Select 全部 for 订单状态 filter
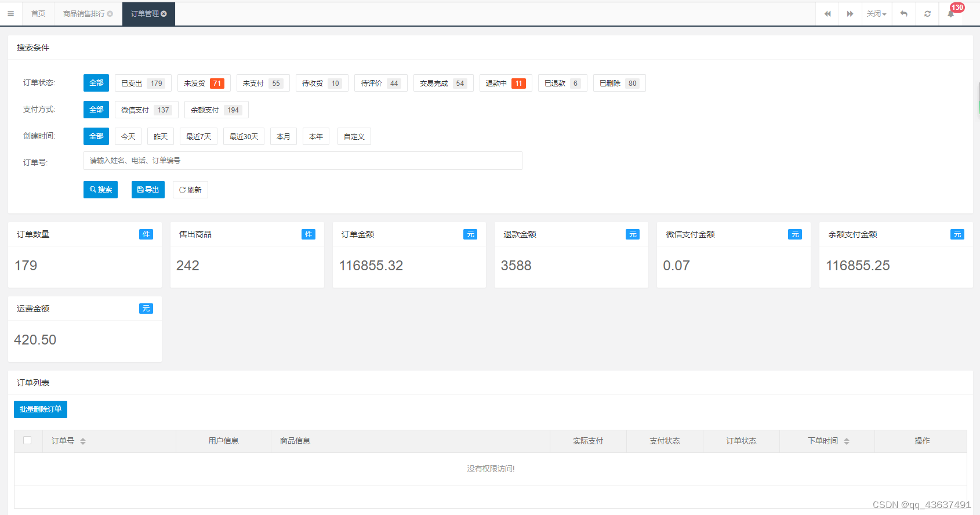The width and height of the screenshot is (980, 515). point(96,83)
